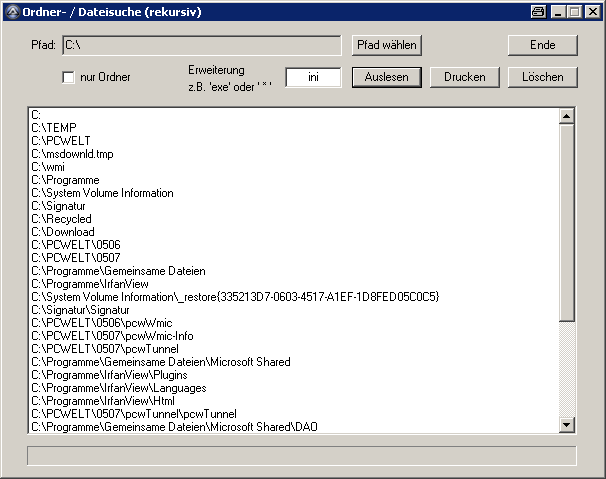Enable the 'nur Ordner' checkbox

69,77
